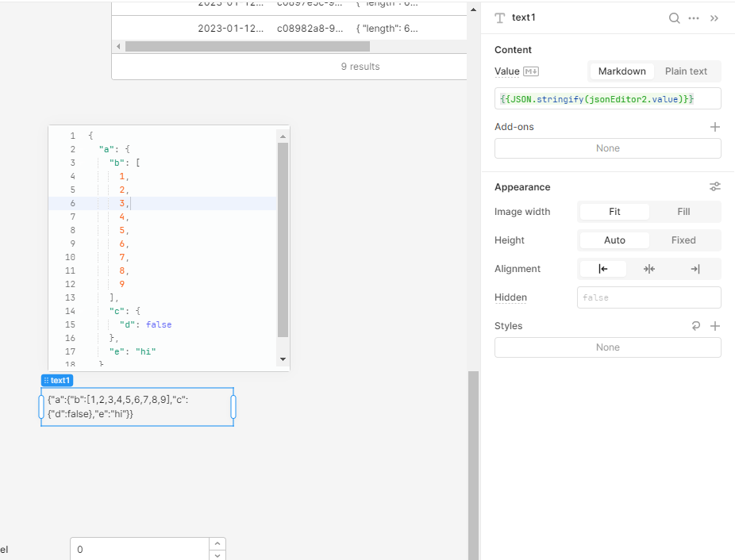This screenshot has width=735, height=560.
Task: Click the Styles reset arrow icon
Action: point(696,326)
